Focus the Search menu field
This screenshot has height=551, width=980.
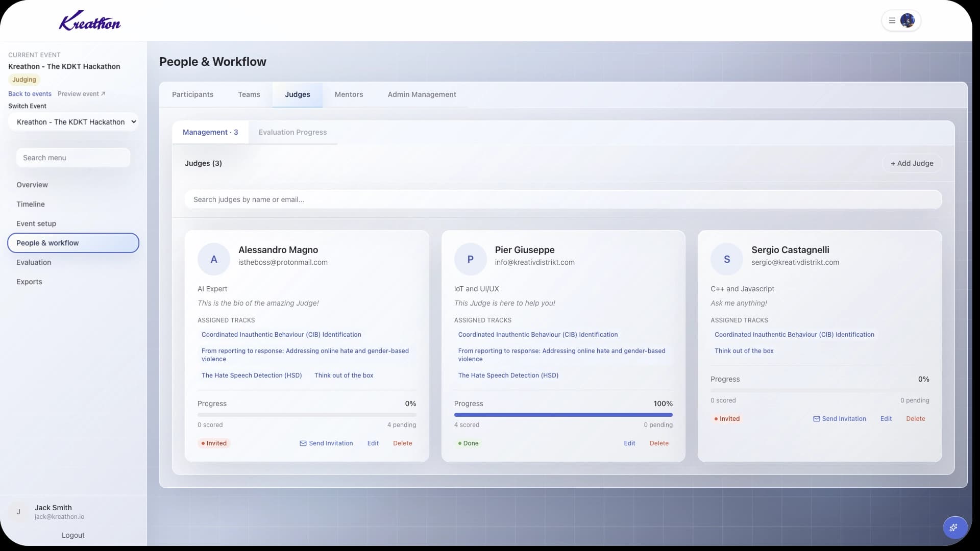73,158
